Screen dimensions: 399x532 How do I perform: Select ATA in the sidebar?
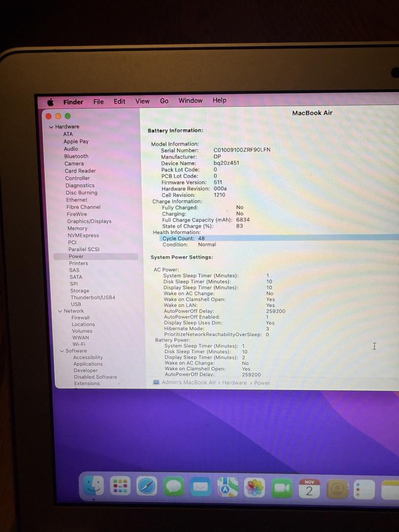pyautogui.click(x=68, y=134)
